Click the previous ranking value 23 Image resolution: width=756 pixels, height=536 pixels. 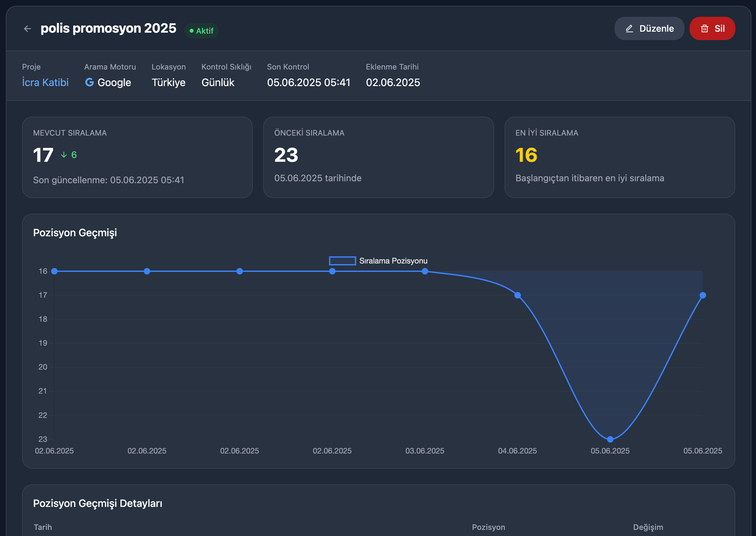[286, 155]
